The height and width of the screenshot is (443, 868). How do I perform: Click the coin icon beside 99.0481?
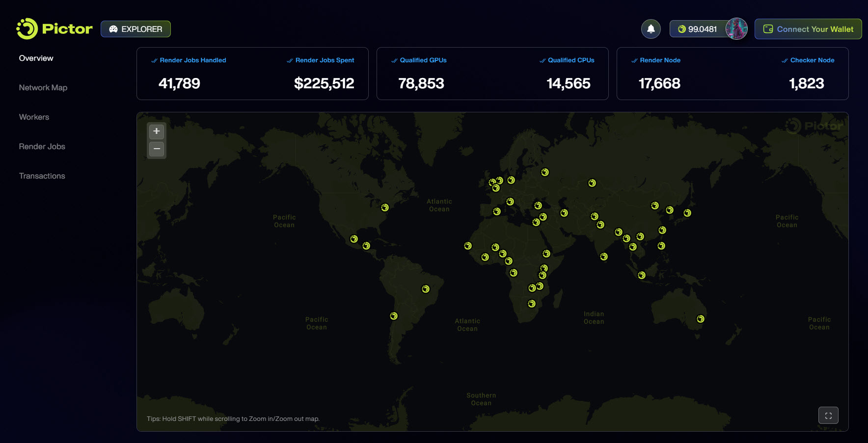(x=681, y=29)
